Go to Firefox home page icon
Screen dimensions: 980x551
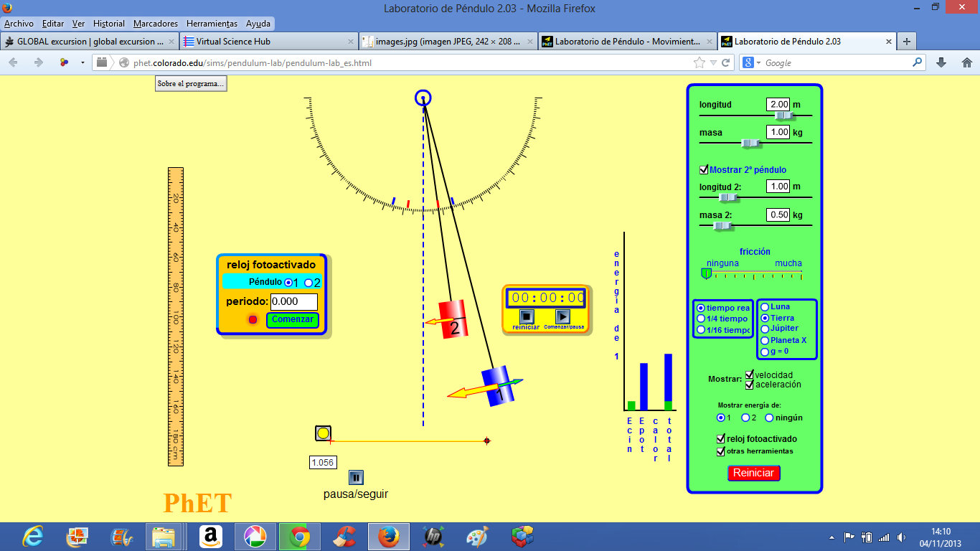(x=966, y=63)
